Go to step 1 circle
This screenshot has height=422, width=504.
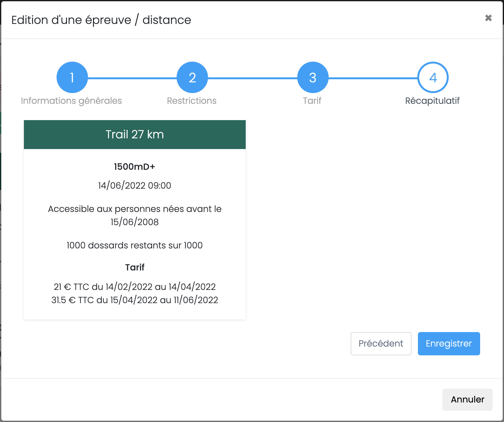[x=72, y=77]
